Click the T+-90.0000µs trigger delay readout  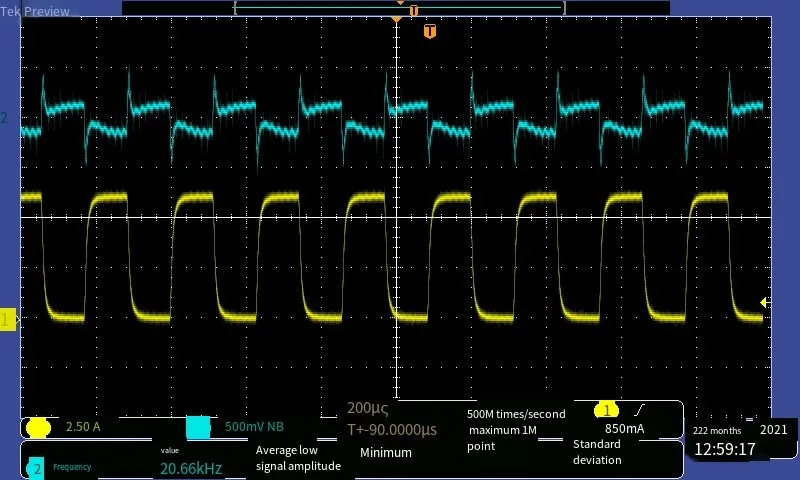[392, 430]
